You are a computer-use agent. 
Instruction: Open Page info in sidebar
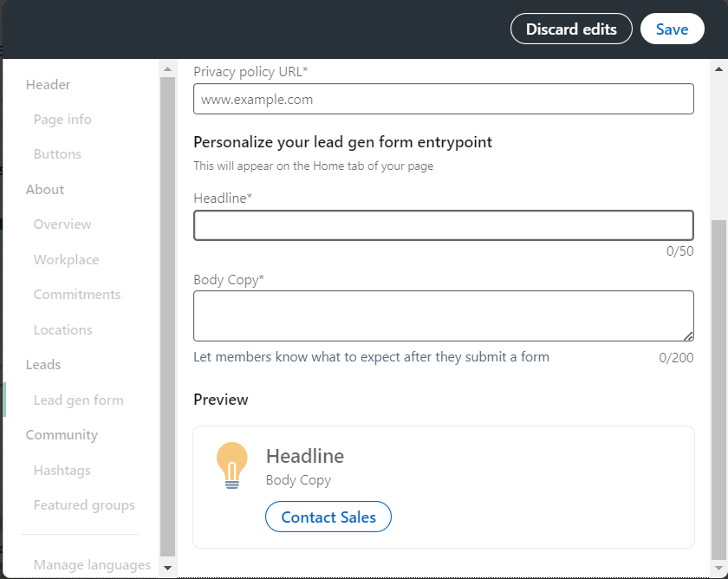(62, 120)
